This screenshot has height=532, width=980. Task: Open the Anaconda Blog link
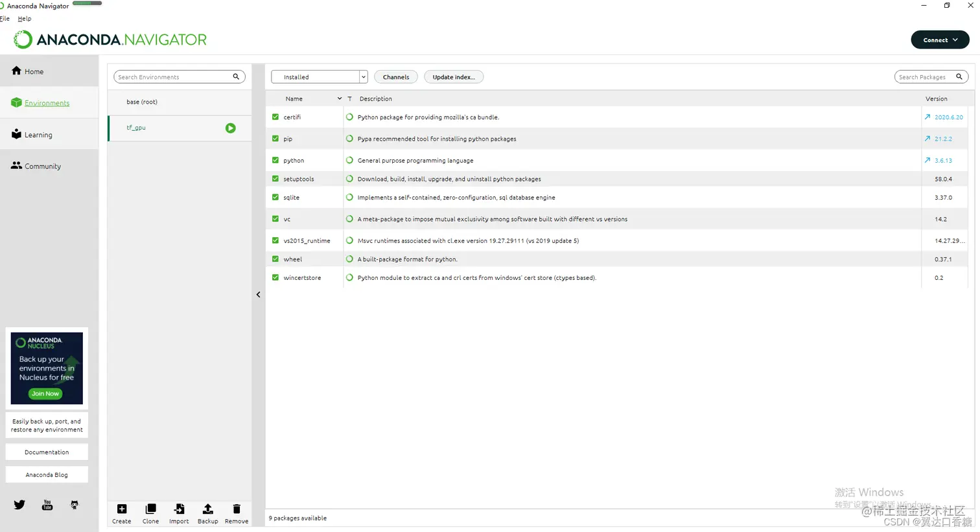[47, 475]
